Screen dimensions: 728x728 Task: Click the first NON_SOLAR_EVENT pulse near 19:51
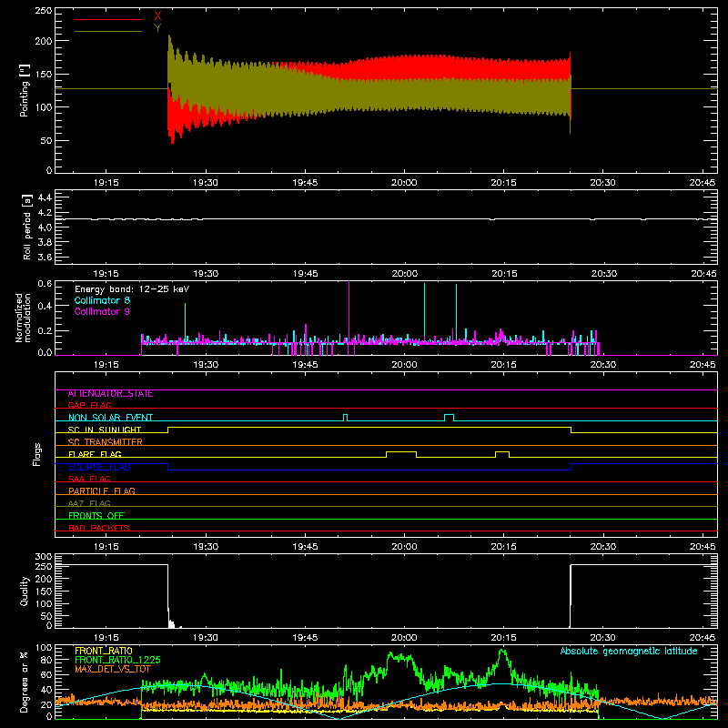[346, 418]
